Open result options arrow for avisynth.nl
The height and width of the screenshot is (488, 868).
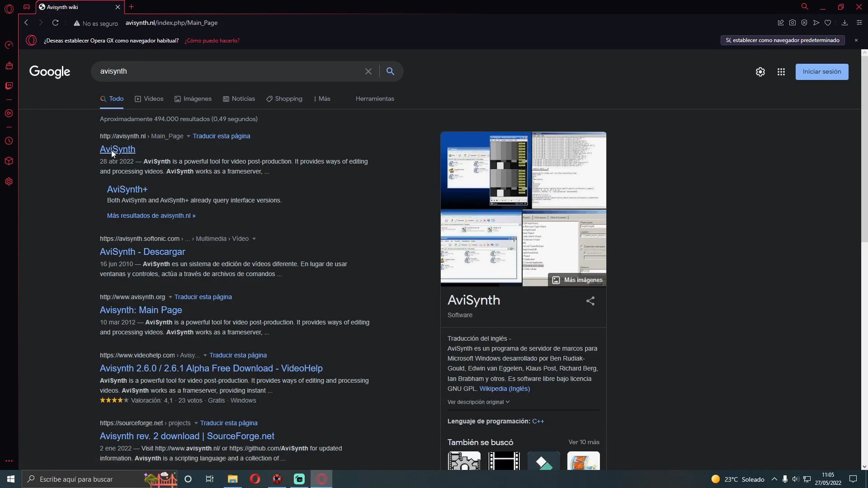point(189,136)
